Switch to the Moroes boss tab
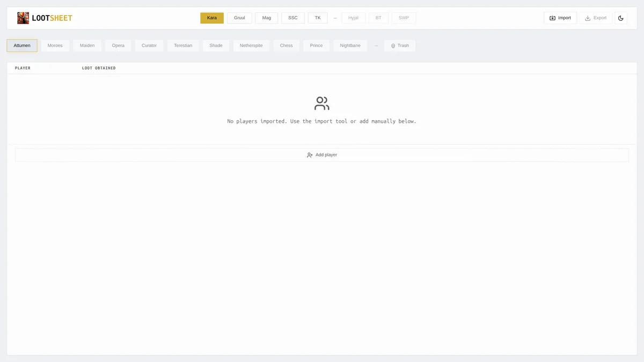Image resolution: width=644 pixels, height=362 pixels. pos(55,46)
